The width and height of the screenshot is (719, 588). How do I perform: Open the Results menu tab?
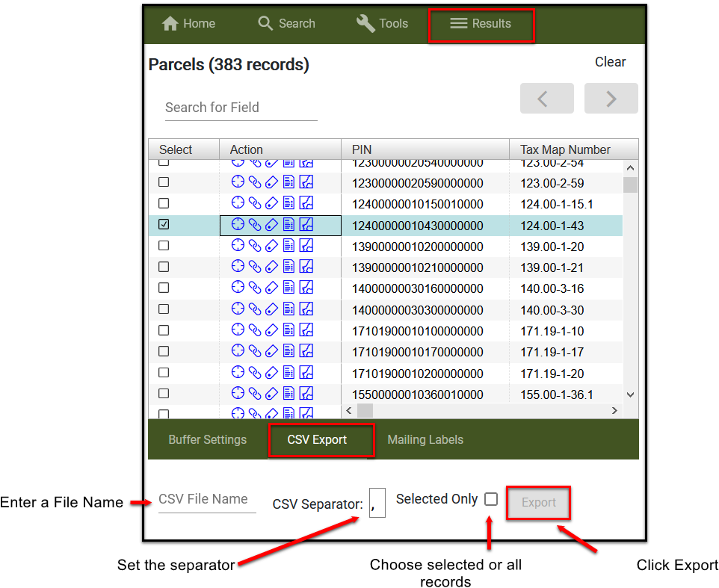(481, 24)
